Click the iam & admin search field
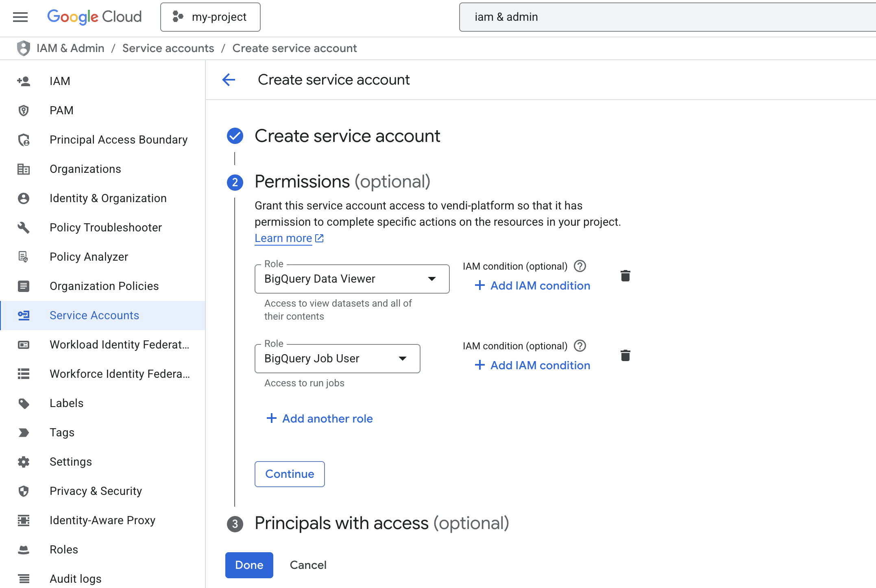This screenshot has width=876, height=588. coord(667,17)
